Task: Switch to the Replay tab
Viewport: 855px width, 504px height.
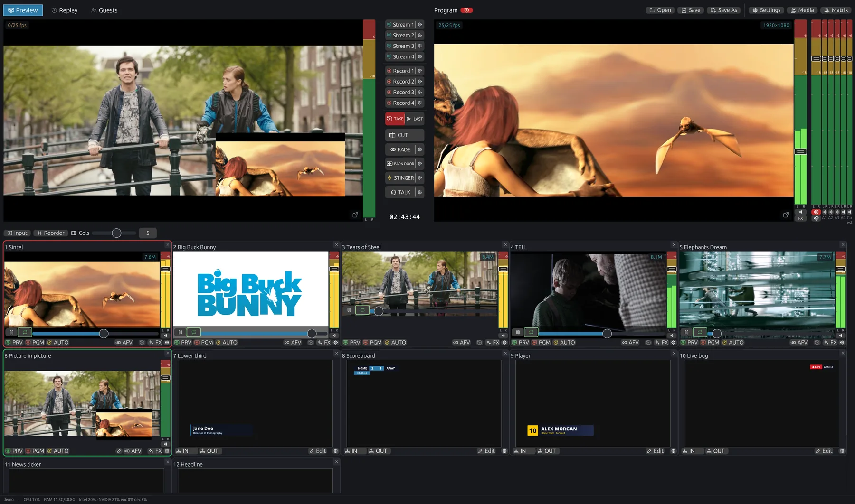Action: (x=65, y=10)
